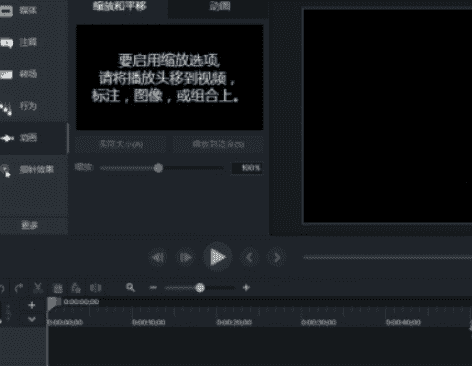Expand track options with down chevron

coord(32,319)
